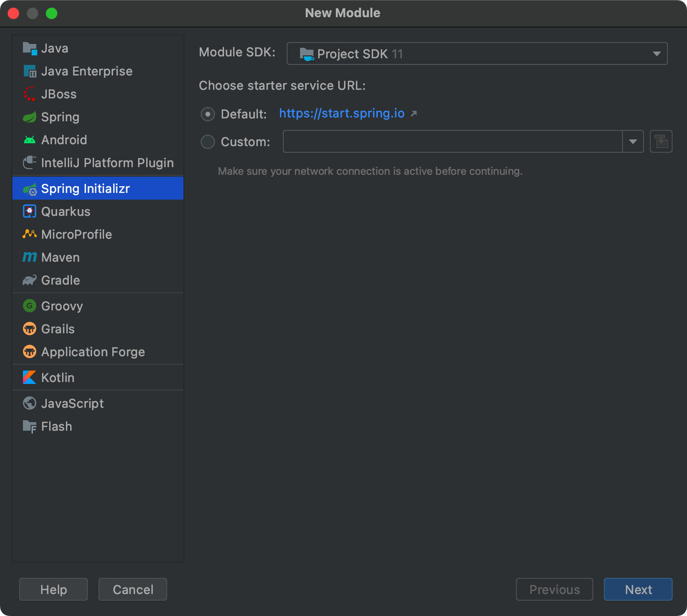687x616 pixels.
Task: Choose the Spring module type
Action: click(98, 117)
